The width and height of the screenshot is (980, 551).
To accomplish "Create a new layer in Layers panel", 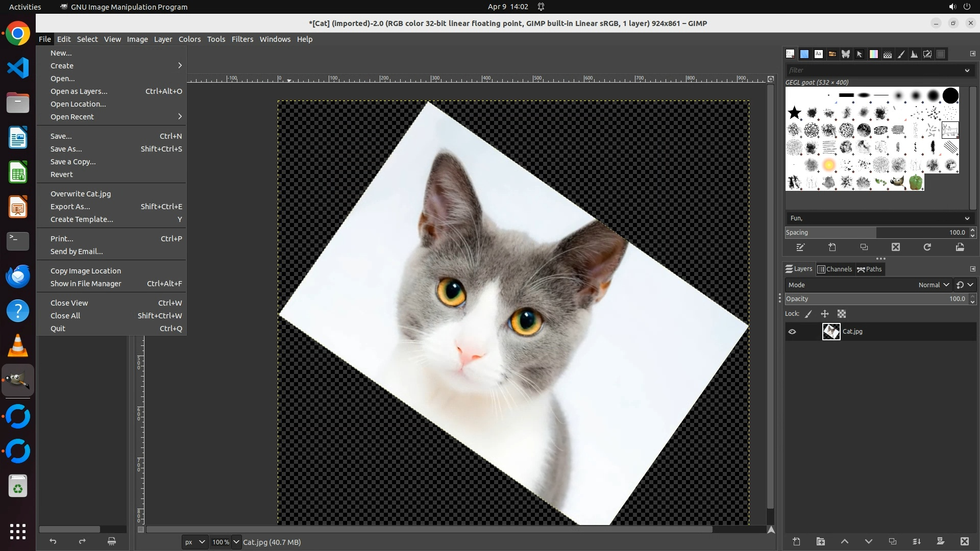I will click(x=796, y=541).
